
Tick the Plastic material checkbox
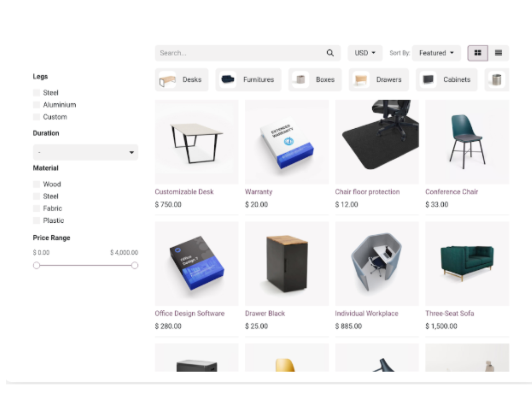(x=36, y=220)
